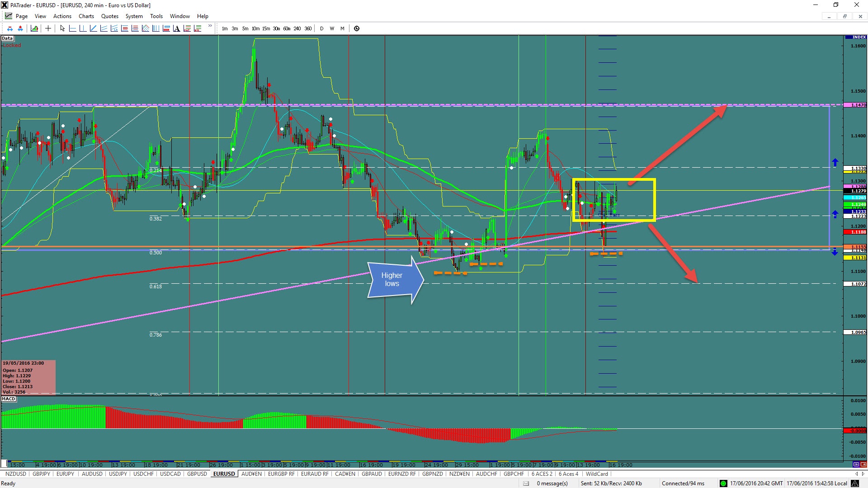Select the crosshair cursor tool

point(48,28)
